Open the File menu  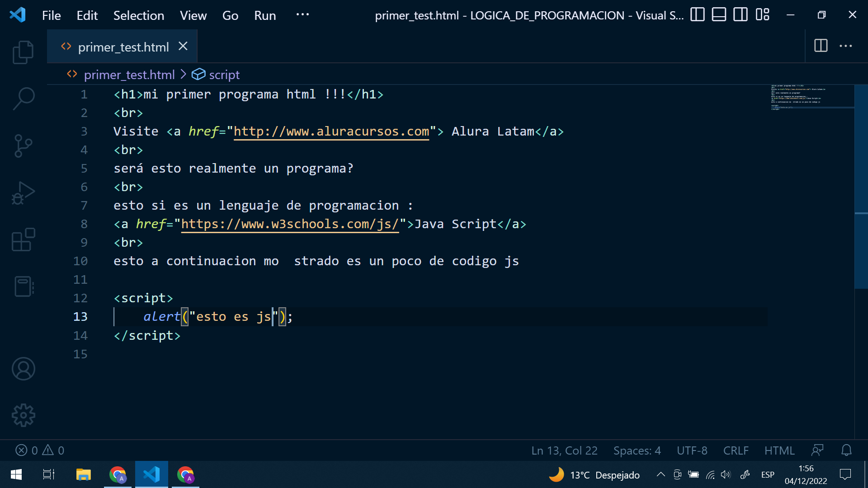(51, 15)
